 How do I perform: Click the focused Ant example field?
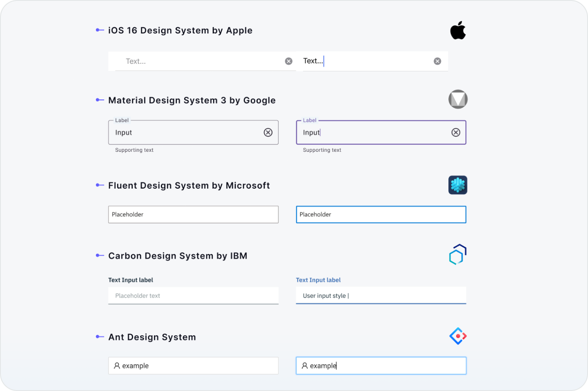(381, 366)
